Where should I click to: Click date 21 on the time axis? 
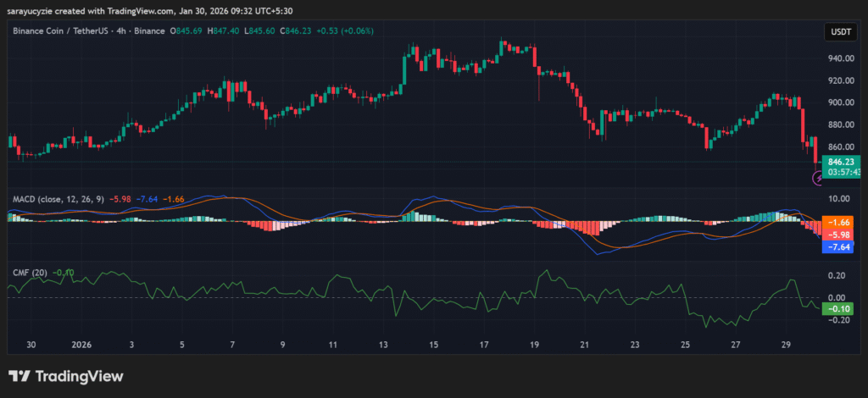tap(585, 345)
